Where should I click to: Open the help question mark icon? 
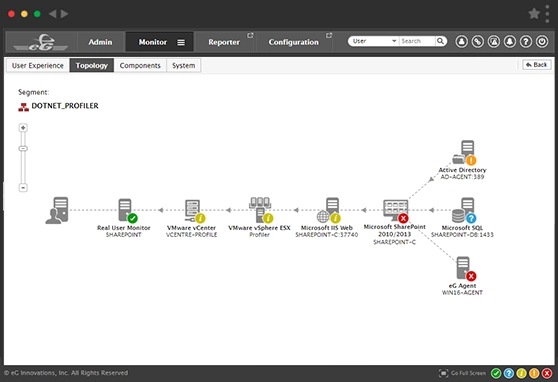(526, 42)
